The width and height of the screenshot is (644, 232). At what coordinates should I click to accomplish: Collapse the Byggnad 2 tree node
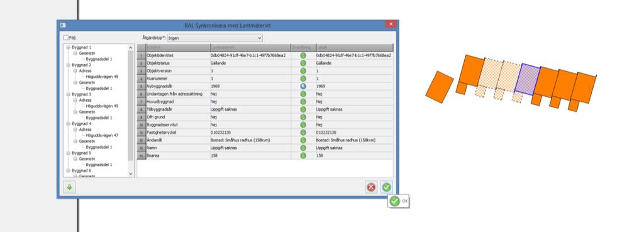coord(68,65)
